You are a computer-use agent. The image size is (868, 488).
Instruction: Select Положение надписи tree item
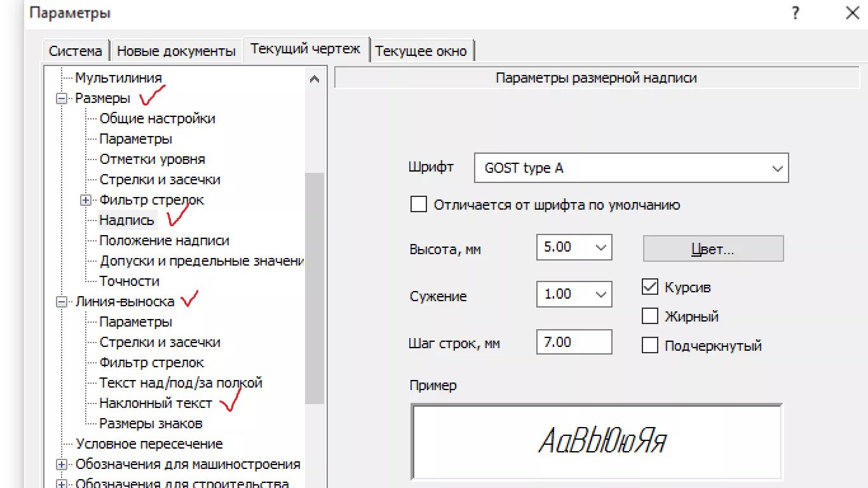click(164, 241)
